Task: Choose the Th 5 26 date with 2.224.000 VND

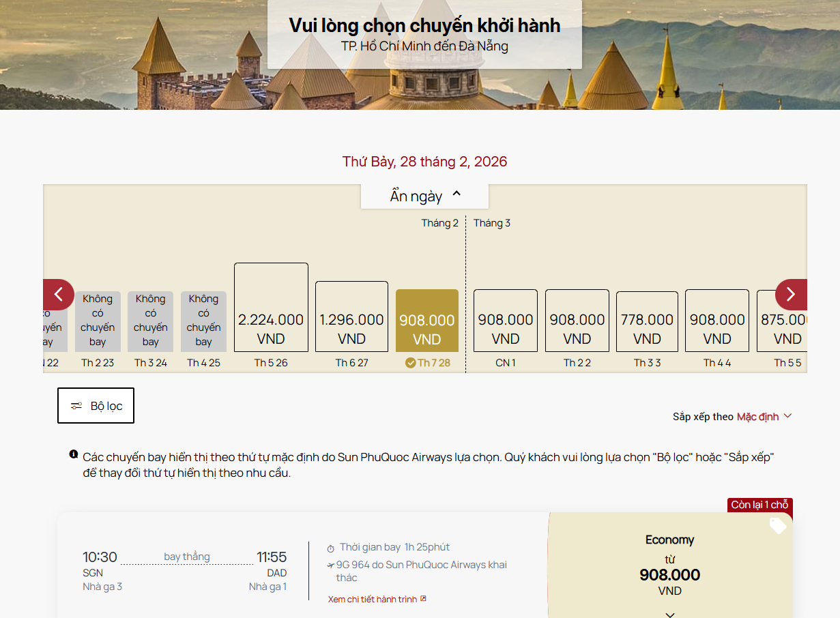Action: click(x=271, y=308)
